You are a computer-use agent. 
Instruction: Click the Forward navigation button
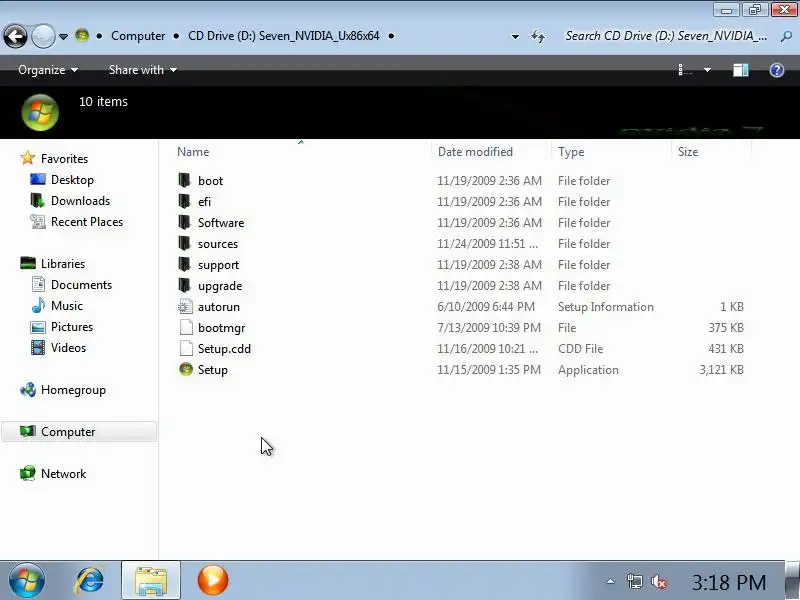43,36
